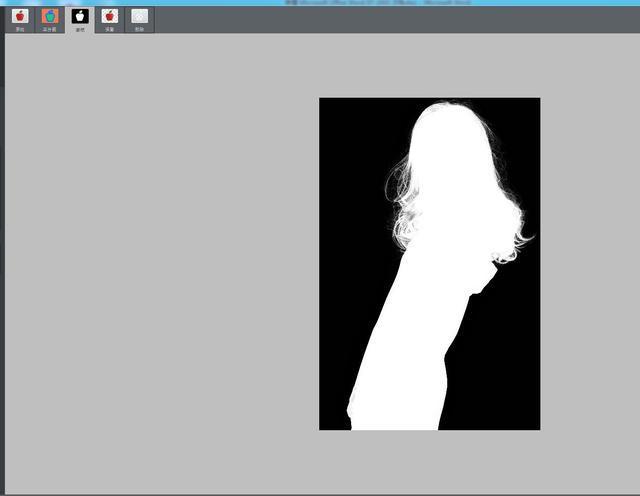640x496 pixels.
Task: Click the empty dark toolbar area beside the tabs
Action: (x=400, y=18)
